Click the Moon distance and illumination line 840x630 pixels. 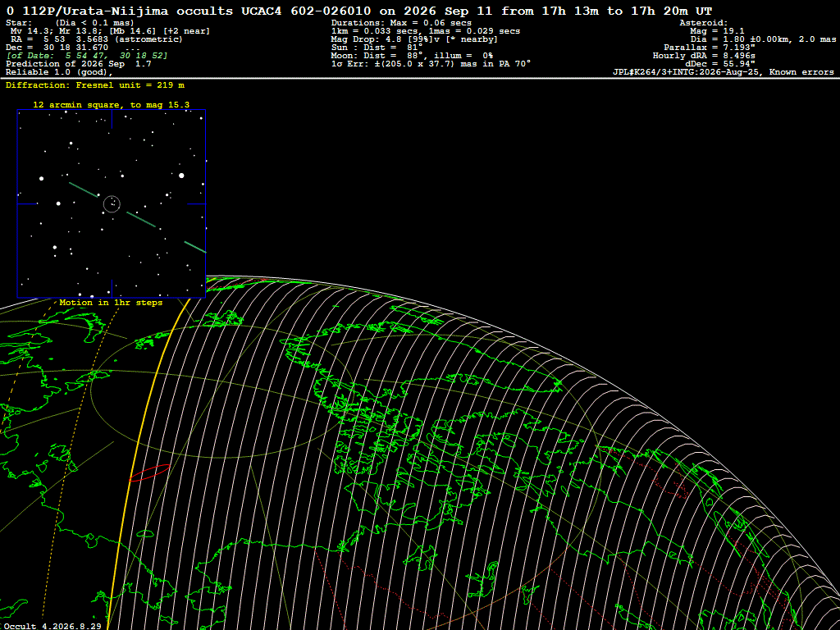tap(412, 55)
